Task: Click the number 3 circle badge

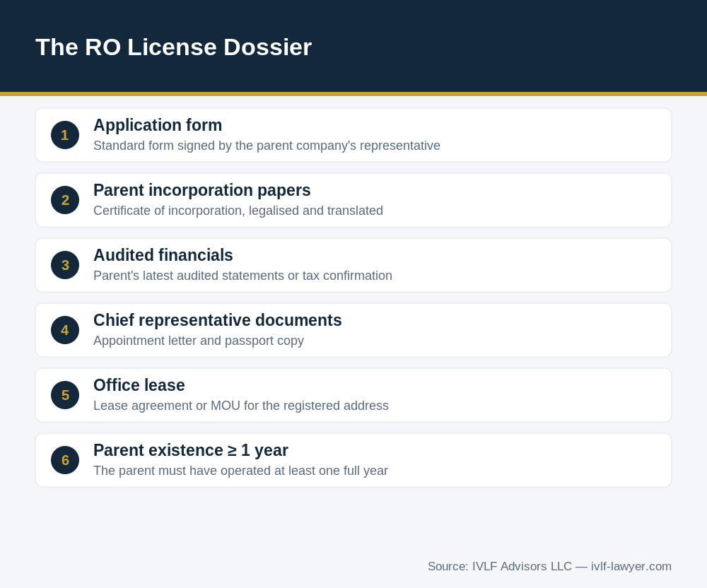Action: click(x=65, y=265)
